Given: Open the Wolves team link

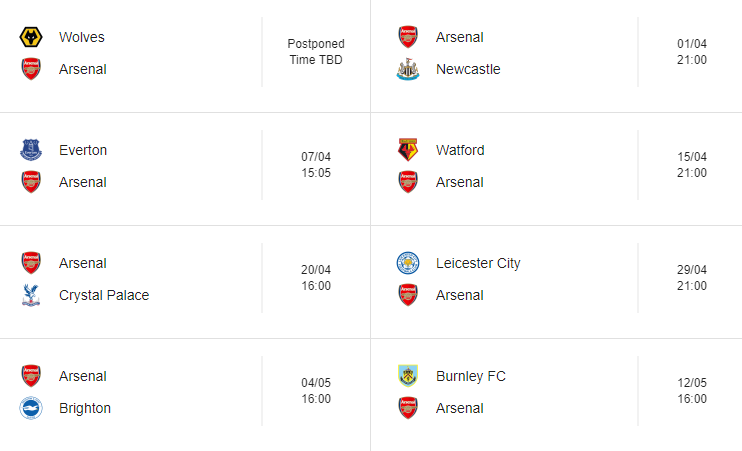Looking at the screenshot, I should [81, 38].
